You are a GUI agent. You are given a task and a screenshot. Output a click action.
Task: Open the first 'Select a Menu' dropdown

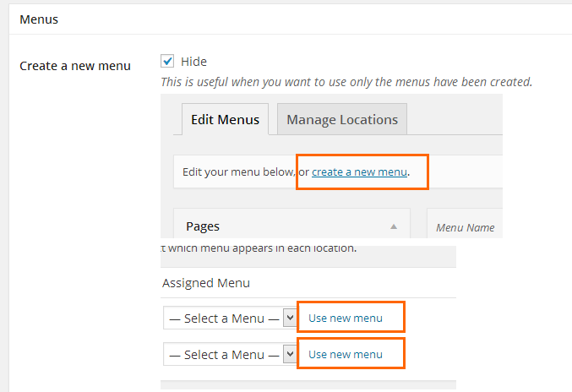[x=223, y=318]
